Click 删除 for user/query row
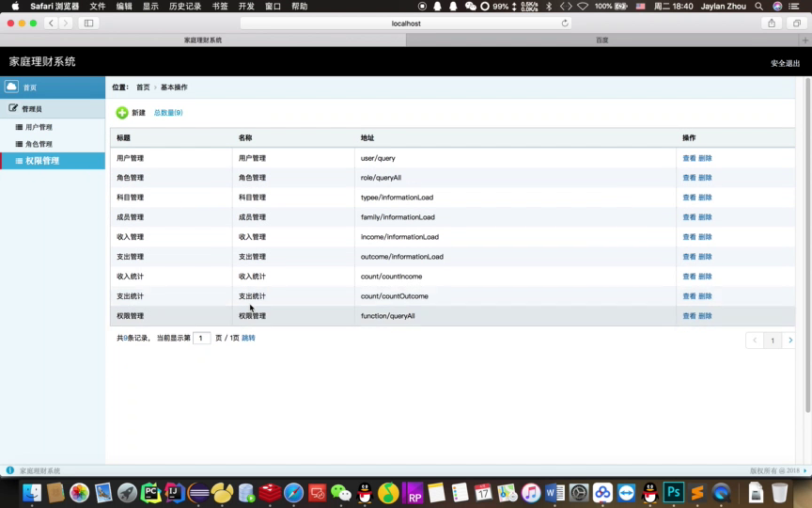This screenshot has width=812, height=508. [x=705, y=158]
